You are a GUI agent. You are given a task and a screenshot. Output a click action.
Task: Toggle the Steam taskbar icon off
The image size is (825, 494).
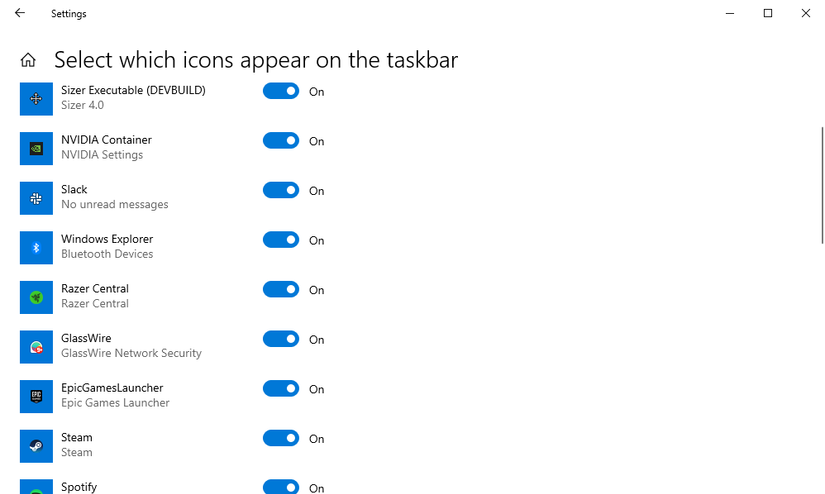281,438
